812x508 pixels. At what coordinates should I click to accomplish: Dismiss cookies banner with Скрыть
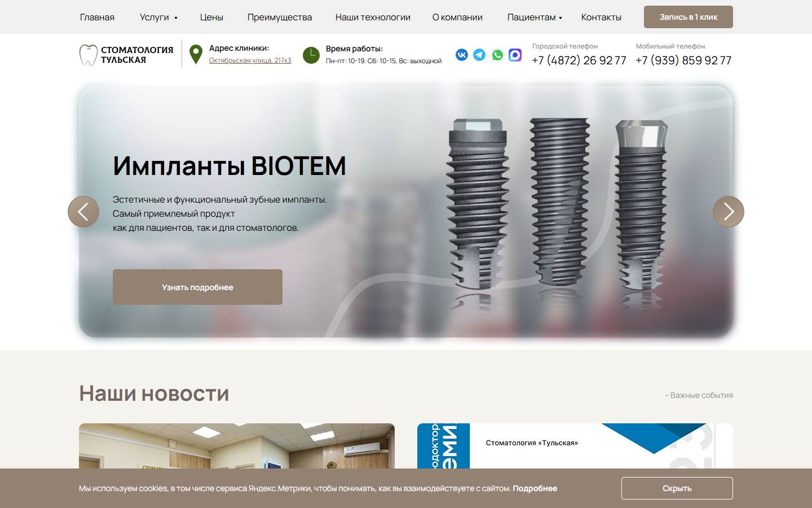click(677, 488)
